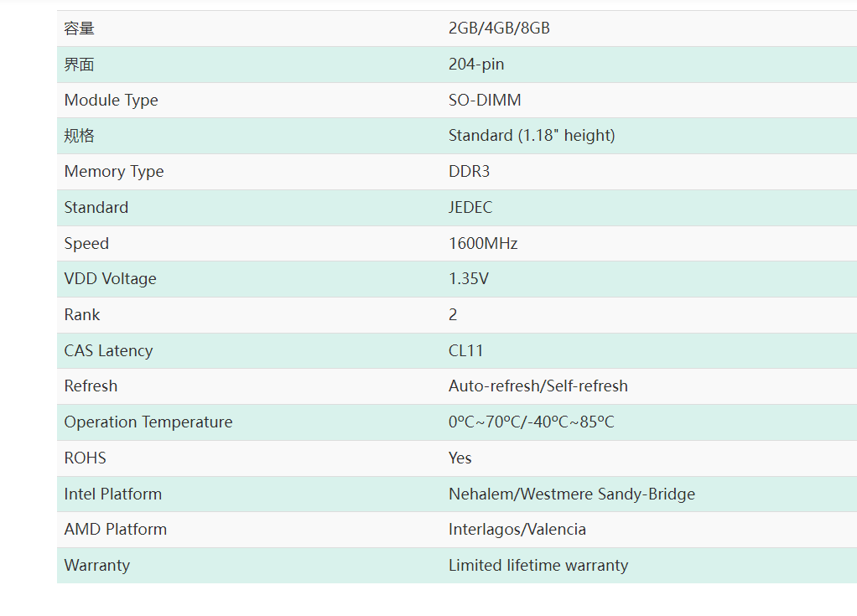Screen dimensions: 857x616
Task: Click Nehalem/Westmere Sandy-Bridge text
Action: point(571,494)
